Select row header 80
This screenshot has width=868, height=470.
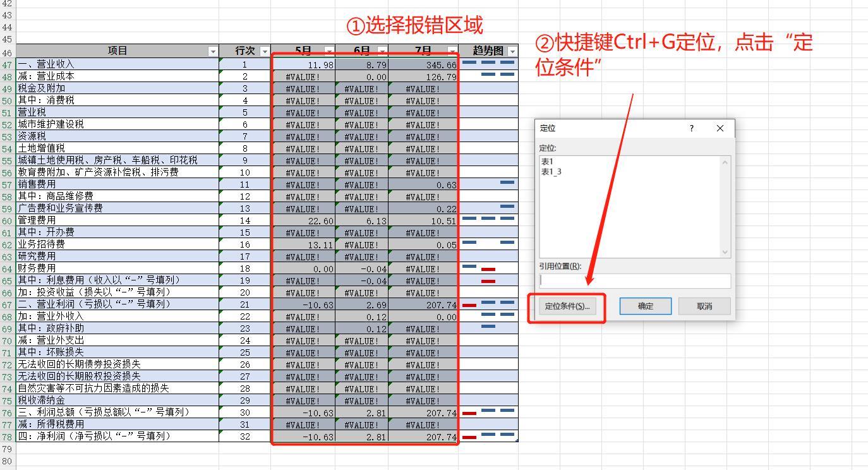(8, 460)
